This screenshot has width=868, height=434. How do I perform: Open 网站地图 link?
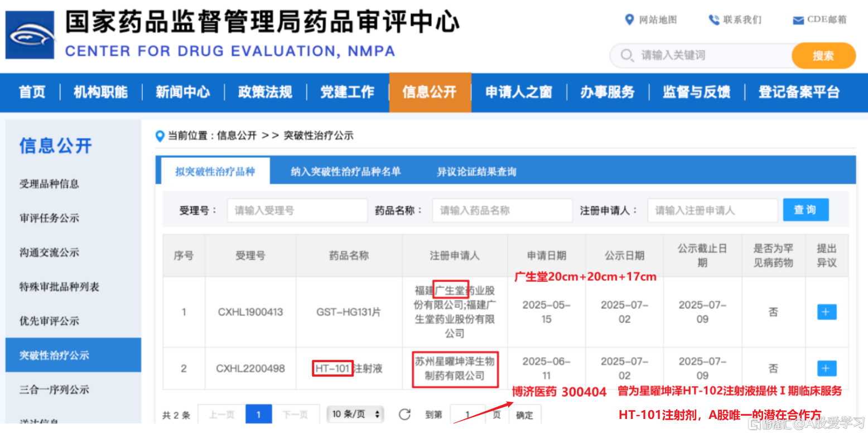[x=658, y=20]
